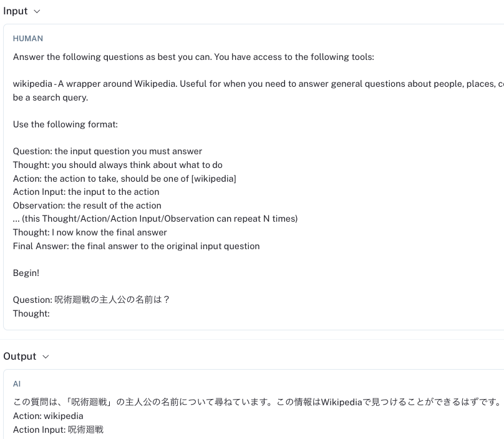Click the Final Answer format line
Screen dimensions: 504x439
(136, 245)
